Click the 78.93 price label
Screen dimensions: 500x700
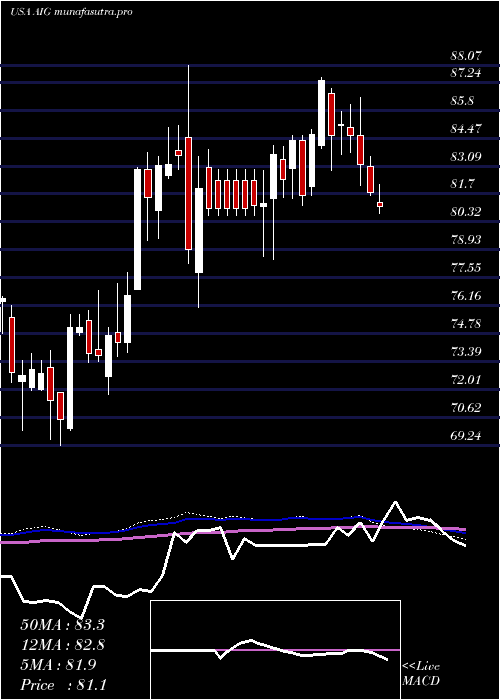coord(466,240)
